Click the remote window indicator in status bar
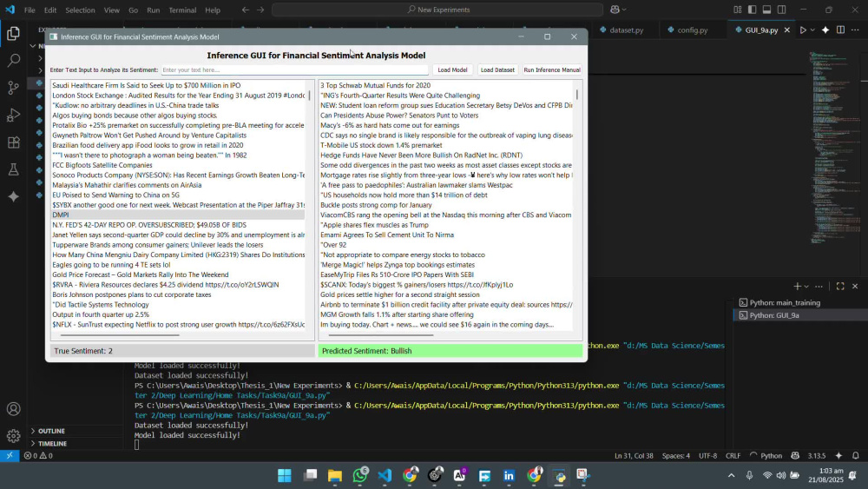Viewport: 868px width, 489px height. (10, 456)
